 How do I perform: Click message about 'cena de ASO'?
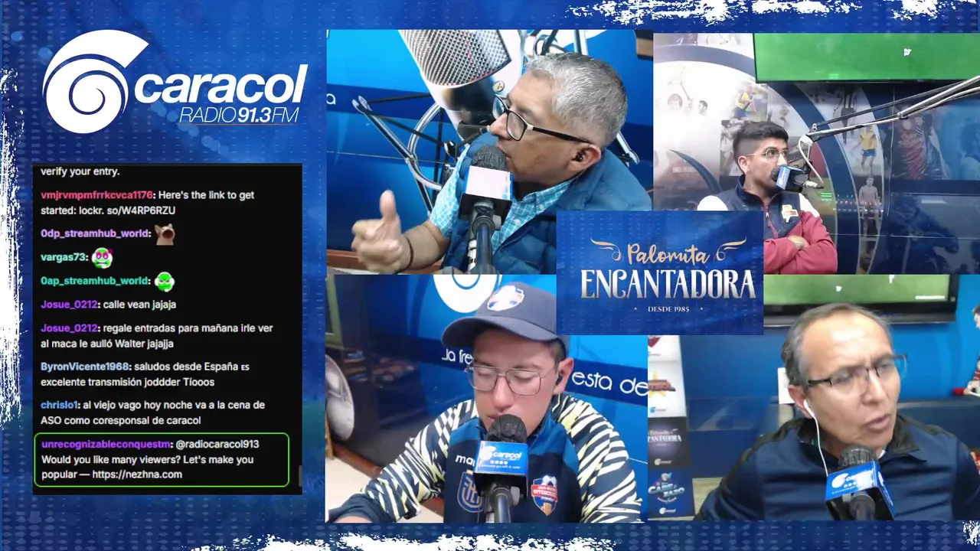(x=152, y=412)
